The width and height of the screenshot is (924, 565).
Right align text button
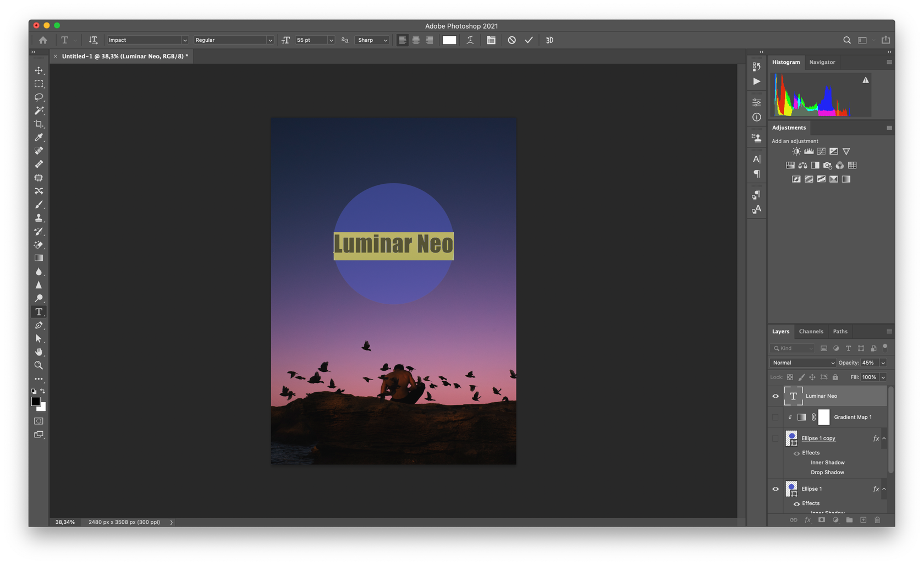[x=430, y=40]
